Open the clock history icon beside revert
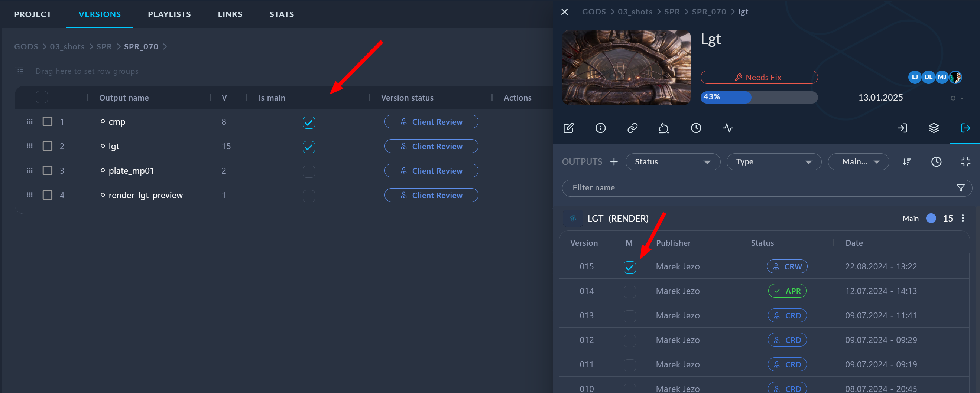Screen dimensions: 980x393 (x=696, y=128)
